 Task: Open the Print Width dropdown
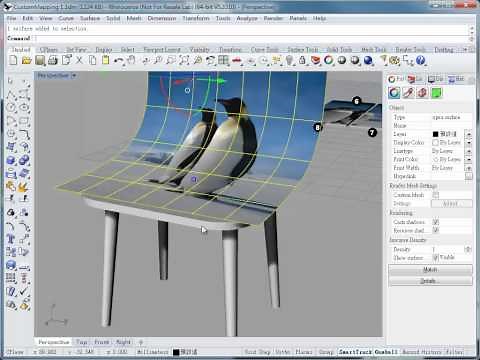[x=469, y=168]
